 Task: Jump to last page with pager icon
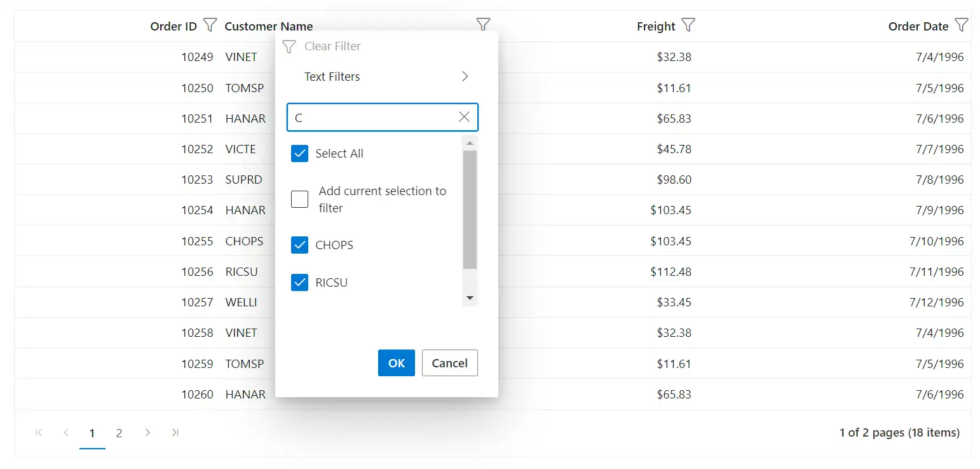175,433
